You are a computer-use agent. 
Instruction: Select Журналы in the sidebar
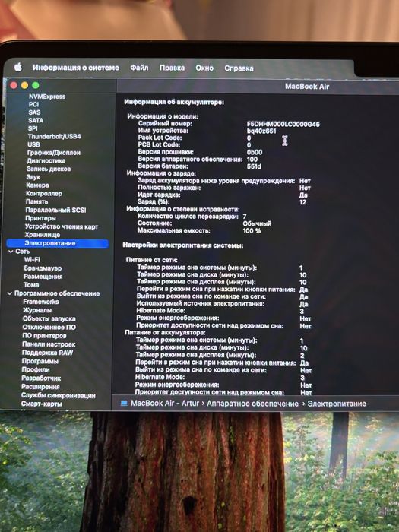[x=37, y=310]
